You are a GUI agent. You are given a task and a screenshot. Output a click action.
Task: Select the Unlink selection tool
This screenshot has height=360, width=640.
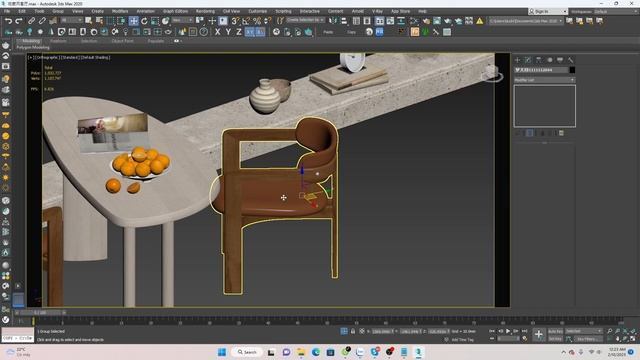(x=42, y=21)
